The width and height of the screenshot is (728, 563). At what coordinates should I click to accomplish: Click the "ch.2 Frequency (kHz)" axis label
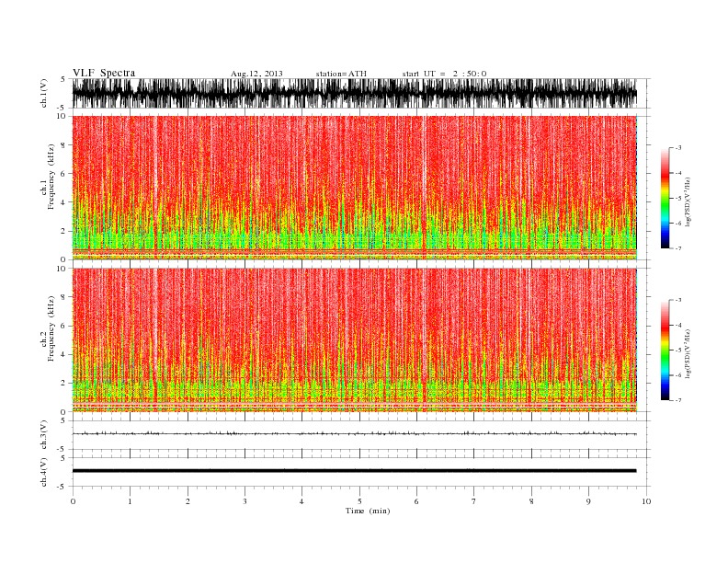coord(48,328)
